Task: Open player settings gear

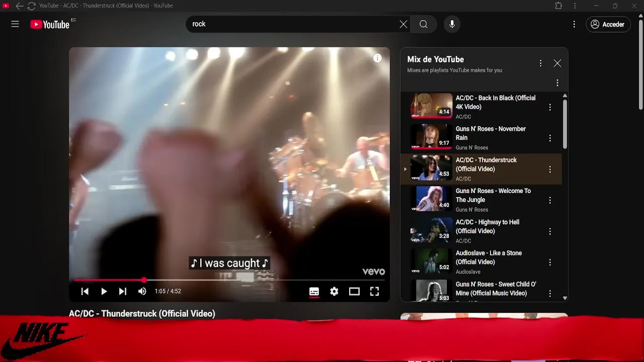Action: (334, 292)
